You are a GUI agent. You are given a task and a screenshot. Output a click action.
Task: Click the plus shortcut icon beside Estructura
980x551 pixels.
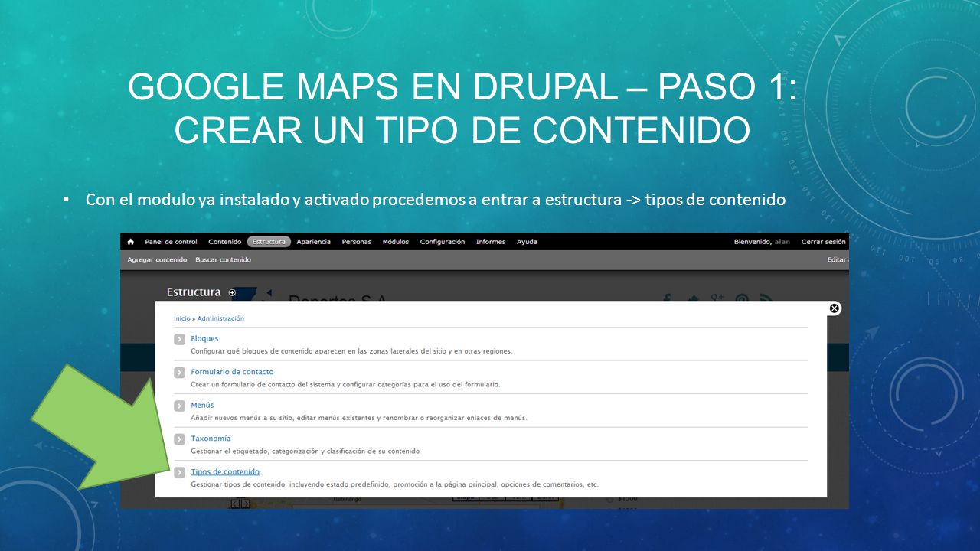click(x=233, y=292)
